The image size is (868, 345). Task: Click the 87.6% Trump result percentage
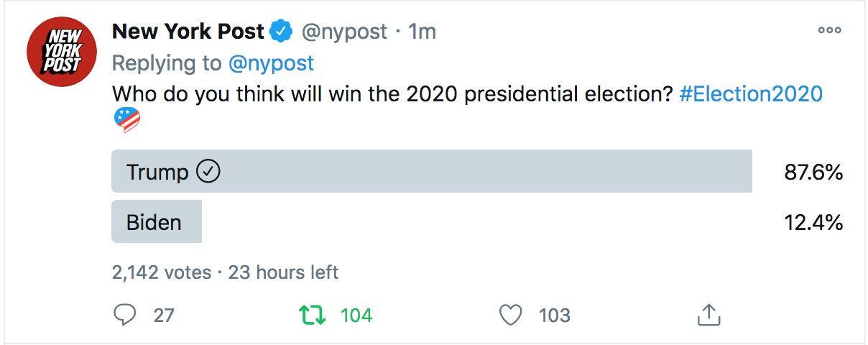coord(813,172)
